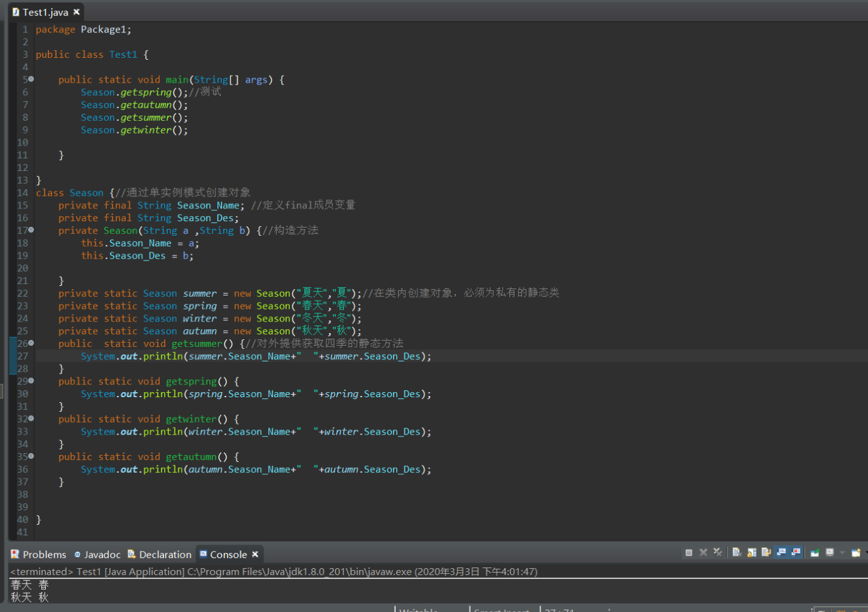Close the Test1.java editor tab
The width and height of the screenshot is (868, 612).
click(x=77, y=12)
